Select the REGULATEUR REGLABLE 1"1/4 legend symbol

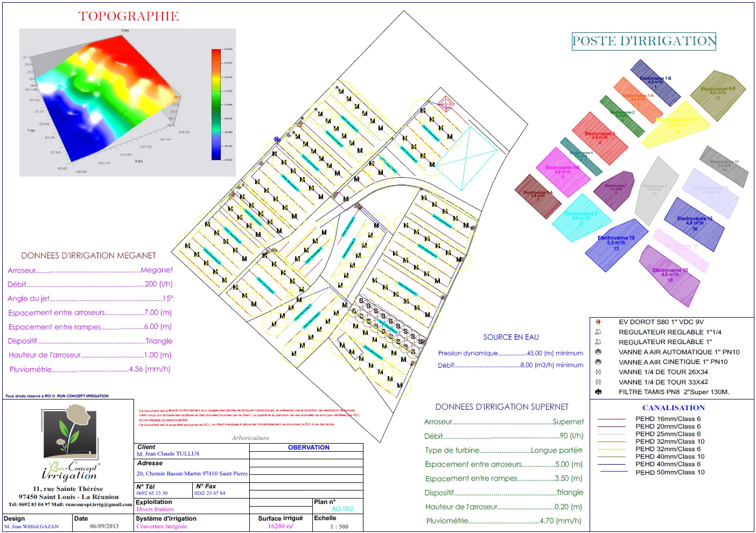tap(598, 332)
